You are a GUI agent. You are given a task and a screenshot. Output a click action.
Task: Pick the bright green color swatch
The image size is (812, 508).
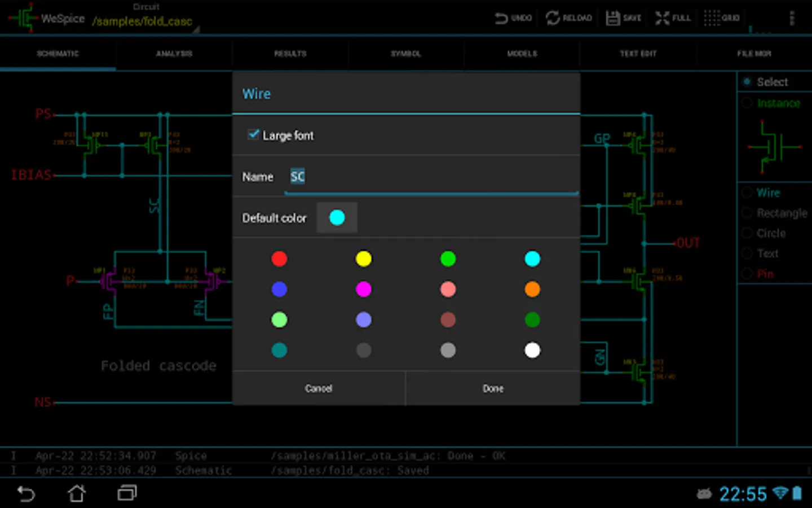pos(448,259)
